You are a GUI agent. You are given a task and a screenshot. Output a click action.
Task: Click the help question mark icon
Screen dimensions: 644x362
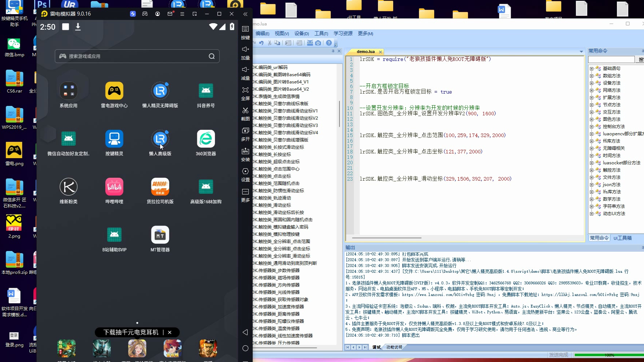[329, 43]
